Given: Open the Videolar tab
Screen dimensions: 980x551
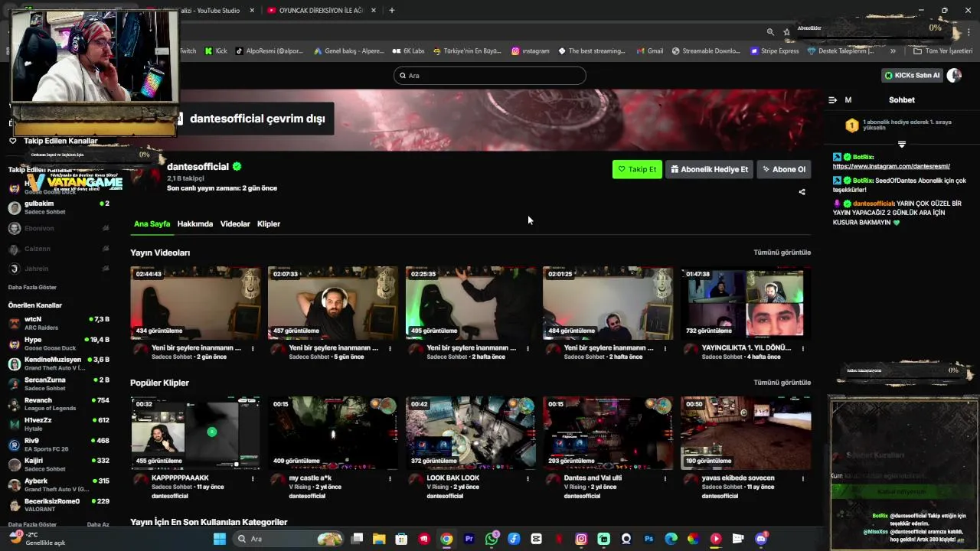Looking at the screenshot, I should pyautogui.click(x=235, y=223).
